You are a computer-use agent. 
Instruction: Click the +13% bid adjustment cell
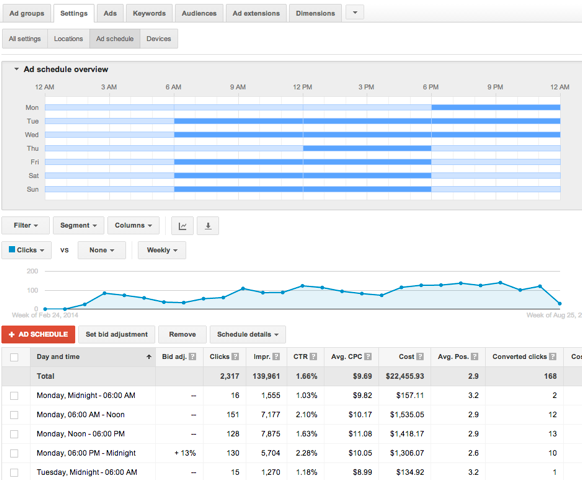[185, 453]
